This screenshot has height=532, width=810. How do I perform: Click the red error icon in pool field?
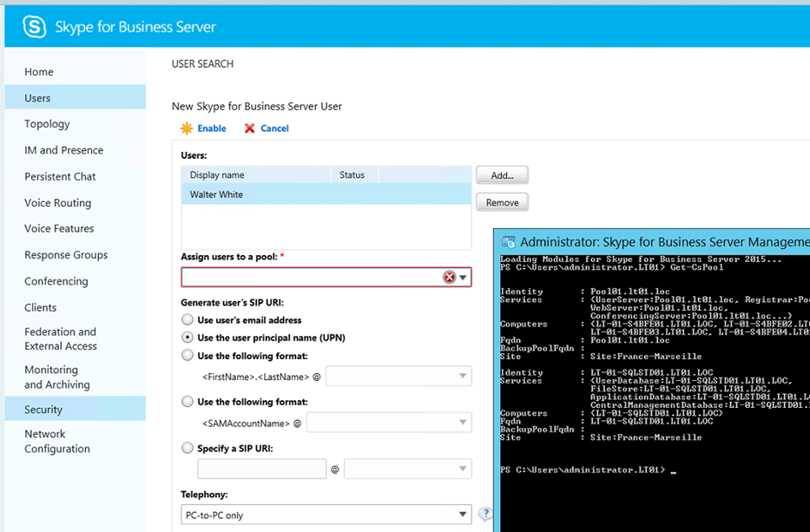point(449,278)
